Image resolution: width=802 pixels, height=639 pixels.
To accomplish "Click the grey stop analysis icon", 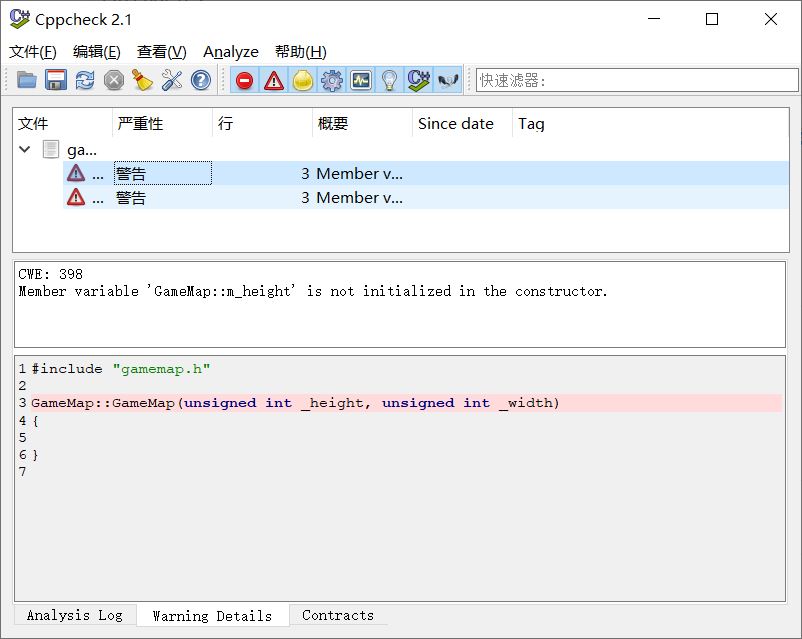I will (114, 80).
